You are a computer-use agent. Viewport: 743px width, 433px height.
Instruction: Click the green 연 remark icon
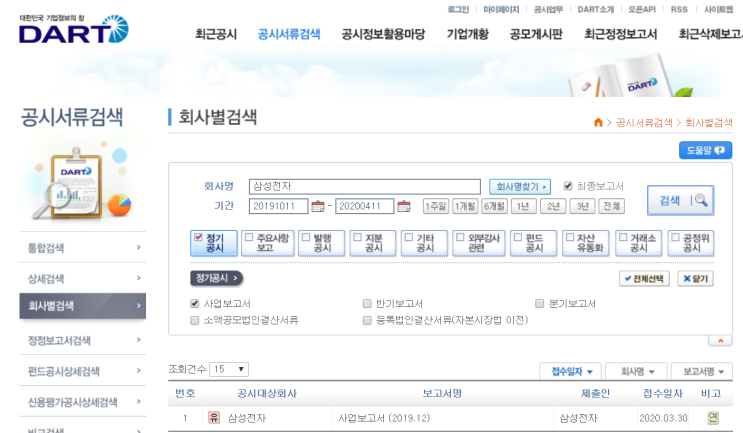click(713, 417)
